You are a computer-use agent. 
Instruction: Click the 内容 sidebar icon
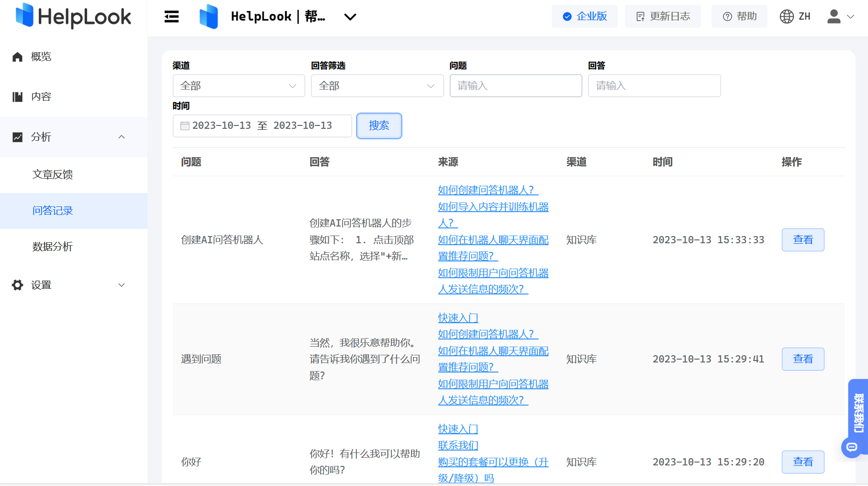click(17, 96)
